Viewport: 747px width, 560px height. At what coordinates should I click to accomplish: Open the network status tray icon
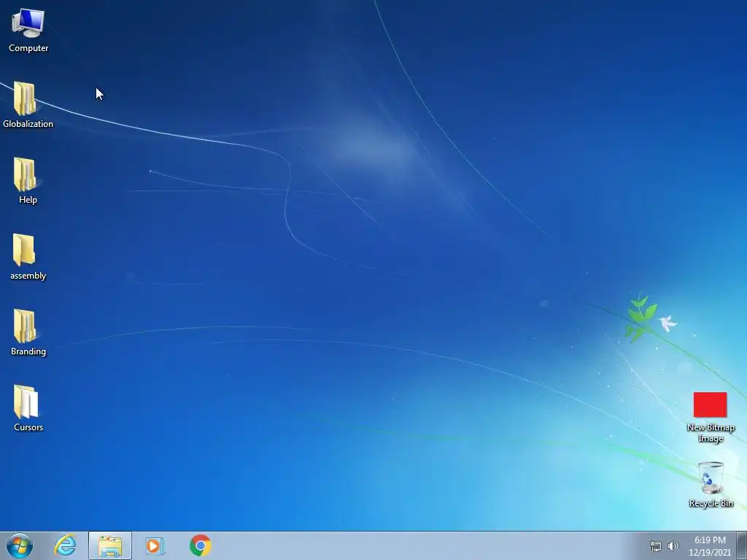pyautogui.click(x=656, y=547)
